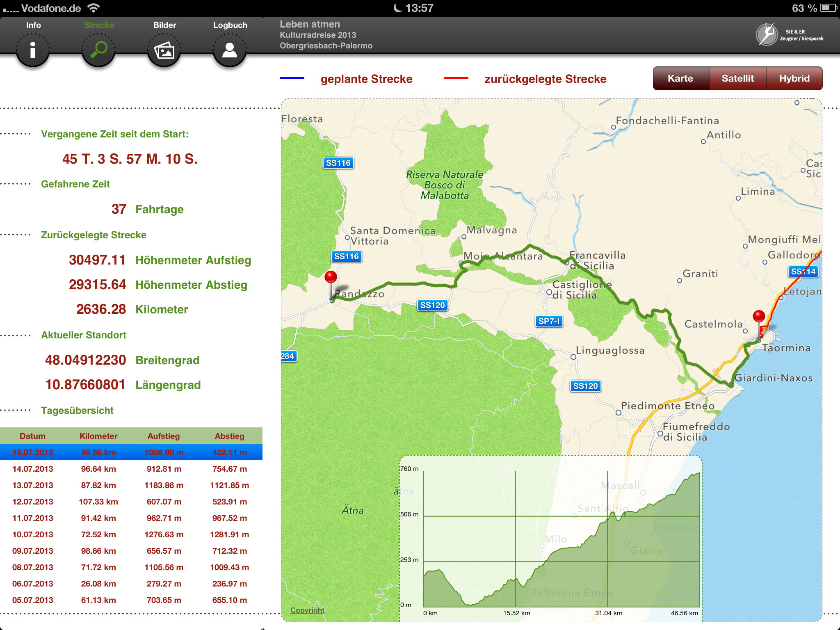Tap the Do Not Disturb moon icon

click(397, 8)
